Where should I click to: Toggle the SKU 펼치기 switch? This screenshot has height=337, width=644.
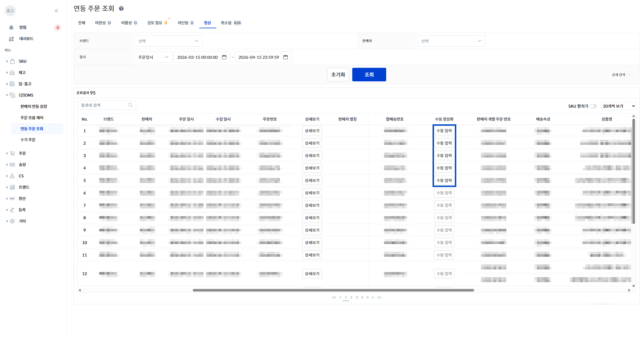[x=593, y=106]
